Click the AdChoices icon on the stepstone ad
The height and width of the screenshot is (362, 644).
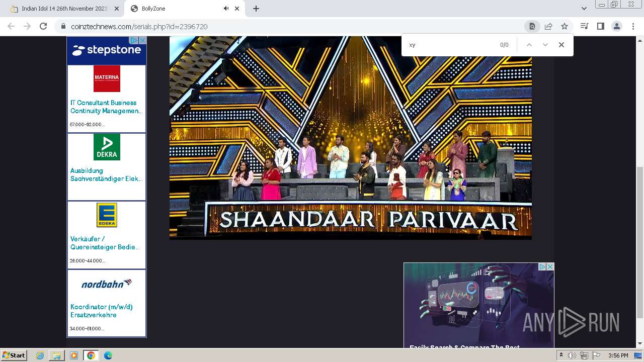pyautogui.click(x=133, y=40)
